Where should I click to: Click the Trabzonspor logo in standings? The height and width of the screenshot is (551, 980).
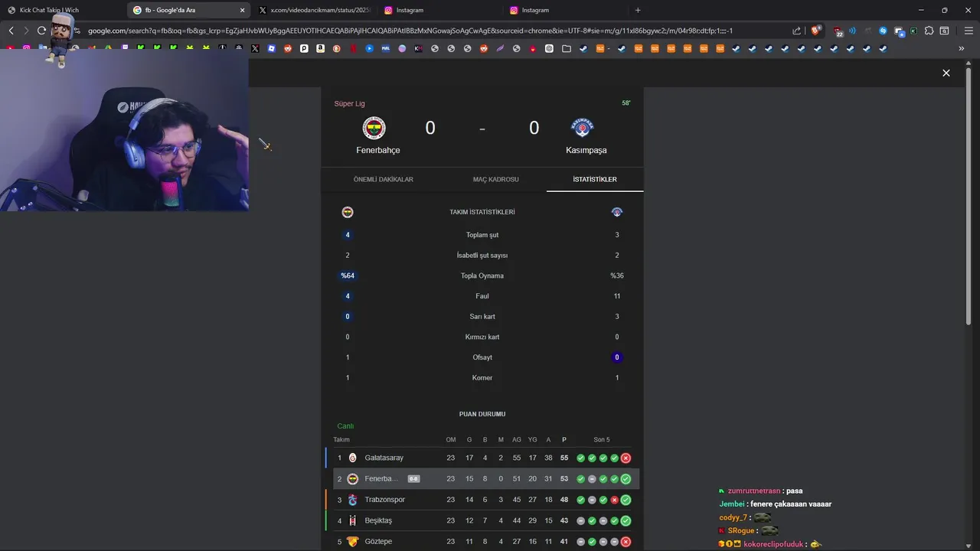[x=353, y=500]
